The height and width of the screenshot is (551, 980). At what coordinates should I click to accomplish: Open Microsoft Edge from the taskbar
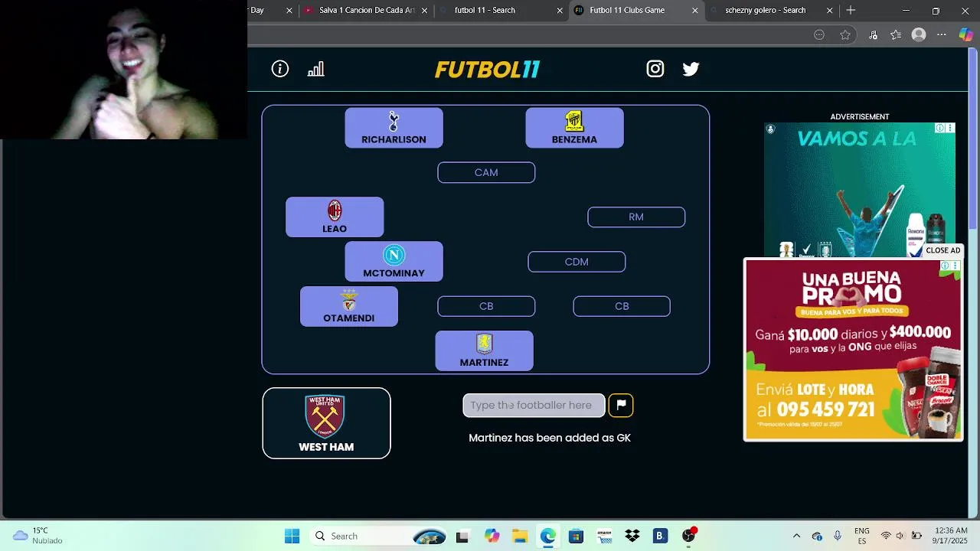(x=548, y=536)
